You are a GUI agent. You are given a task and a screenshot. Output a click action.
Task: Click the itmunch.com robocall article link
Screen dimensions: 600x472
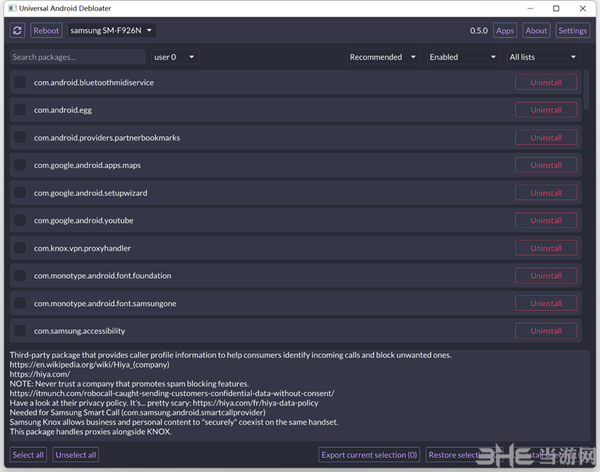tap(172, 393)
